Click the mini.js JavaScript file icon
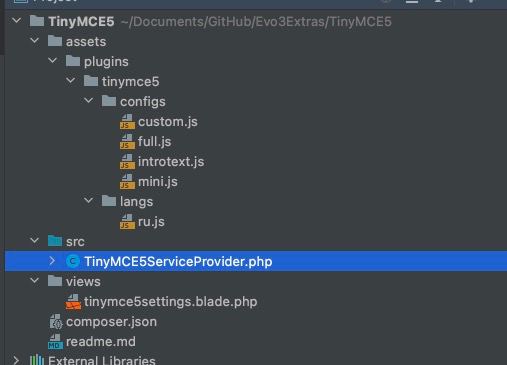This screenshot has height=365, width=507. (x=127, y=182)
